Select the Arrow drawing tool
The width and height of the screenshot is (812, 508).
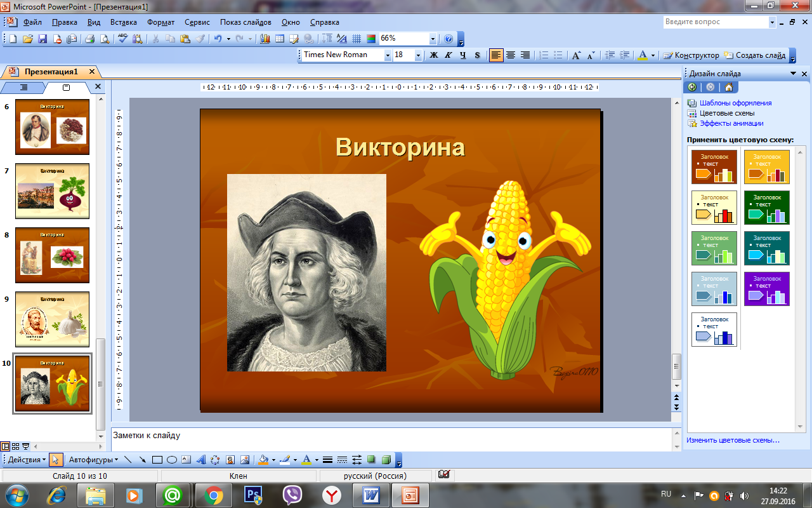coord(143,460)
